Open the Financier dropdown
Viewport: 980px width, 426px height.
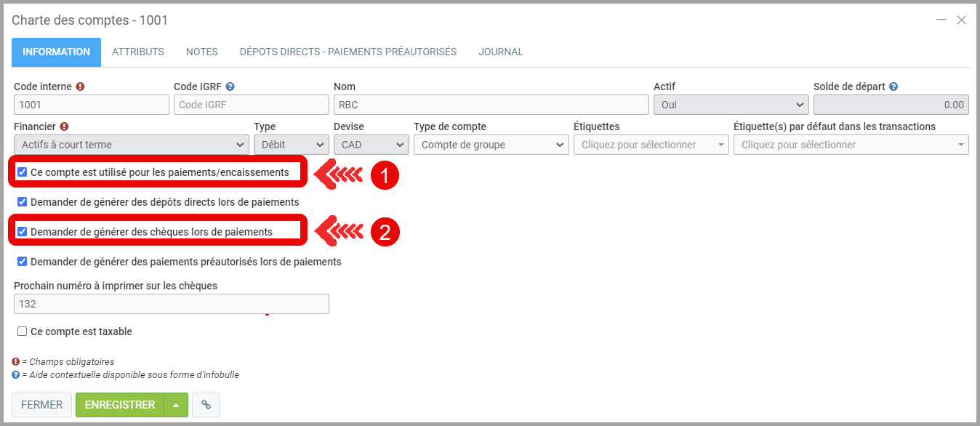click(x=131, y=145)
